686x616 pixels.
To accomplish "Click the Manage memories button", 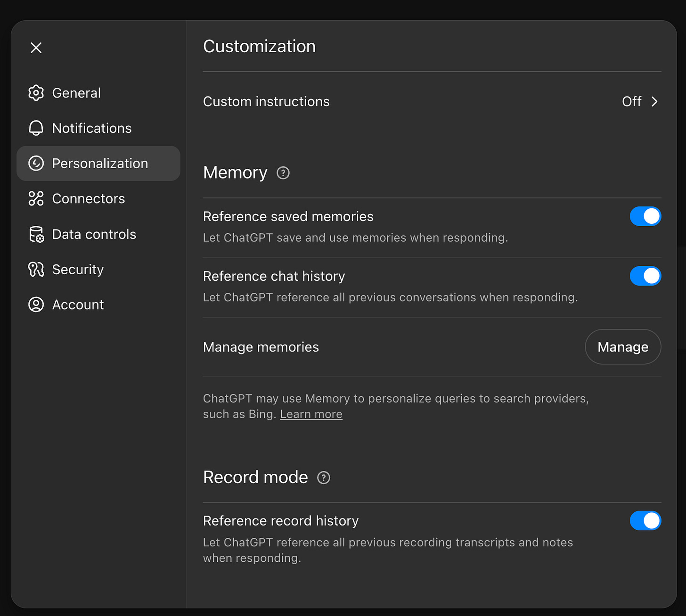I will (623, 347).
